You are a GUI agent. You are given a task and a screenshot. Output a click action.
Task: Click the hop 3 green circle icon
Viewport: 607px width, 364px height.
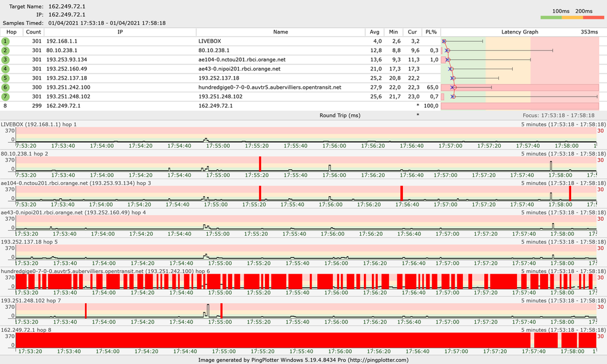click(5, 60)
